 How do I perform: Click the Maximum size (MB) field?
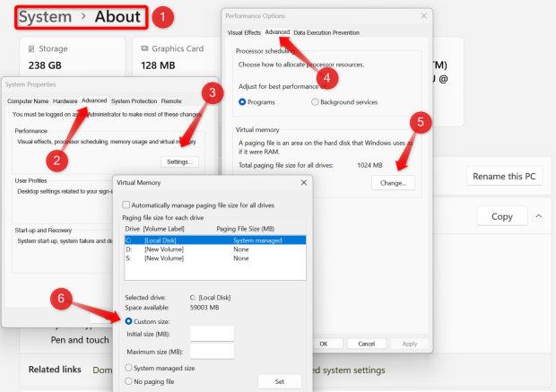click(x=212, y=352)
